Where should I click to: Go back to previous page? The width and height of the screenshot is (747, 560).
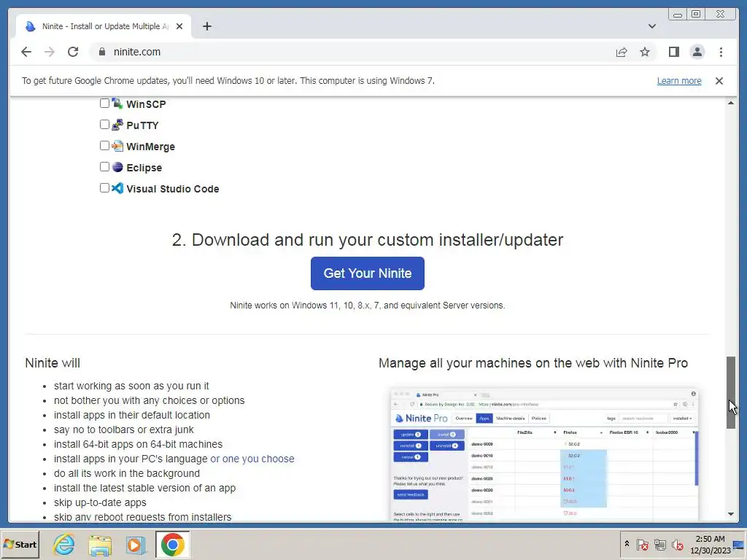[26, 52]
